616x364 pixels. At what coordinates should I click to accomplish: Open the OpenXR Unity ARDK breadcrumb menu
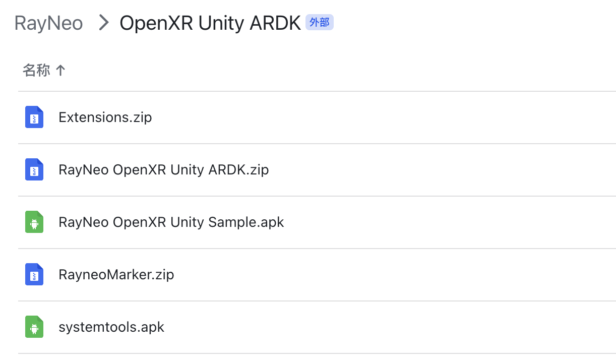[x=210, y=23]
